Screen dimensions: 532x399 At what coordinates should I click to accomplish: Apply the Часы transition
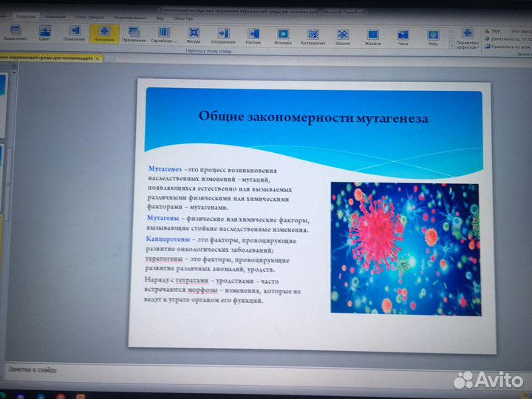coord(403,38)
